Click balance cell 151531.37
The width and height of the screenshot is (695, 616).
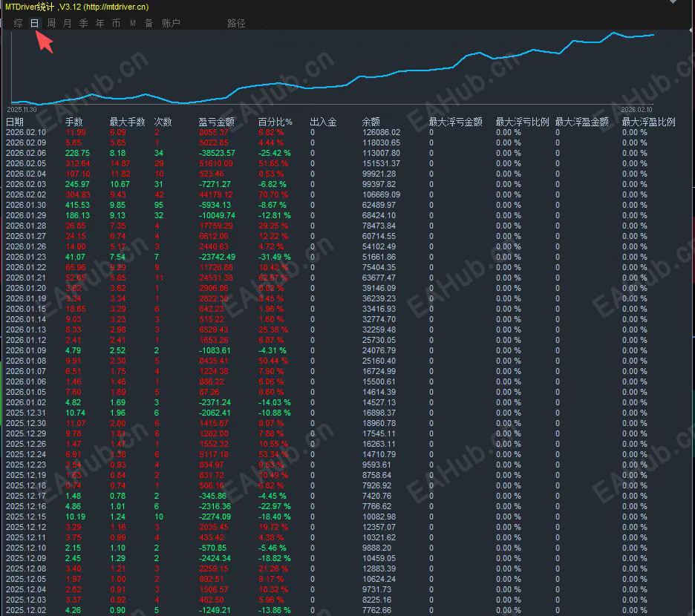click(x=381, y=163)
